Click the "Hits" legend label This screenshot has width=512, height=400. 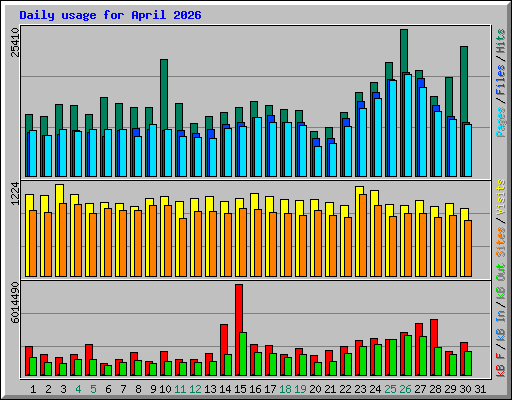(501, 41)
